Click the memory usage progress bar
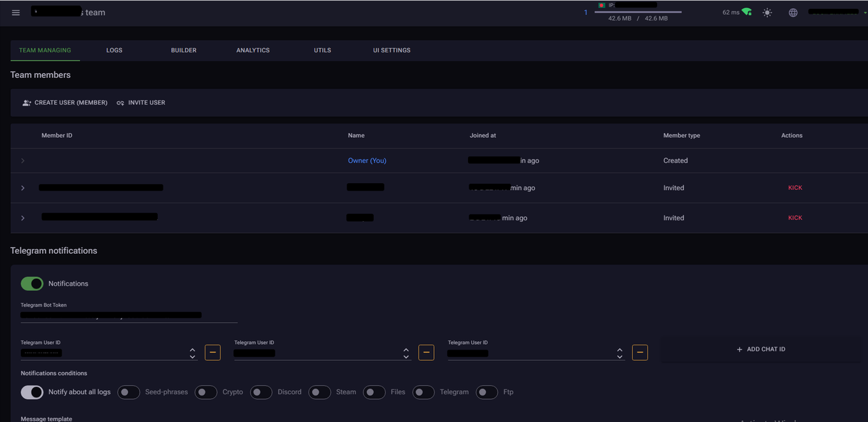This screenshot has height=422, width=868. click(637, 12)
